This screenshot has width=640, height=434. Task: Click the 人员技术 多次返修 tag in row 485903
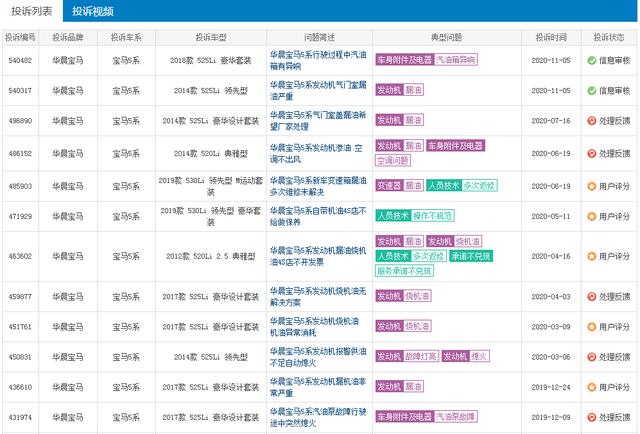tap(462, 186)
